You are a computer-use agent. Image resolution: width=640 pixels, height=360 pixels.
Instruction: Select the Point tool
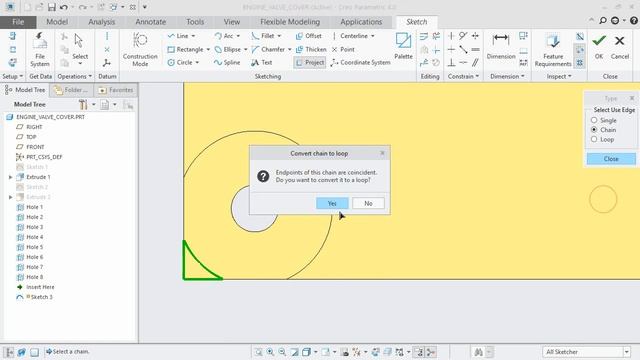tap(343, 49)
